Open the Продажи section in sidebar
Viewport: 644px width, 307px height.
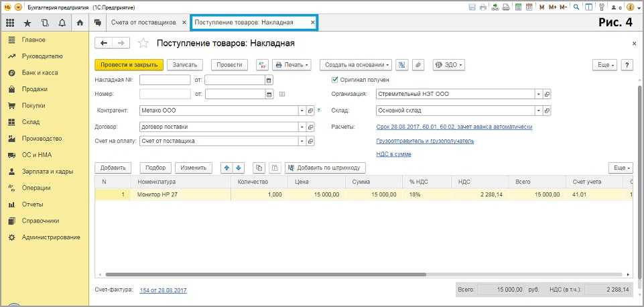34,89
